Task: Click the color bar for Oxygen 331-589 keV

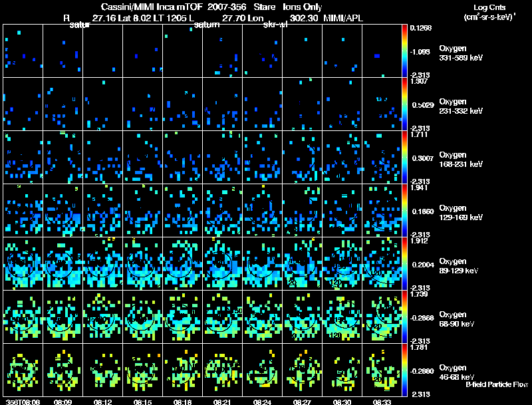Action: tap(405, 51)
